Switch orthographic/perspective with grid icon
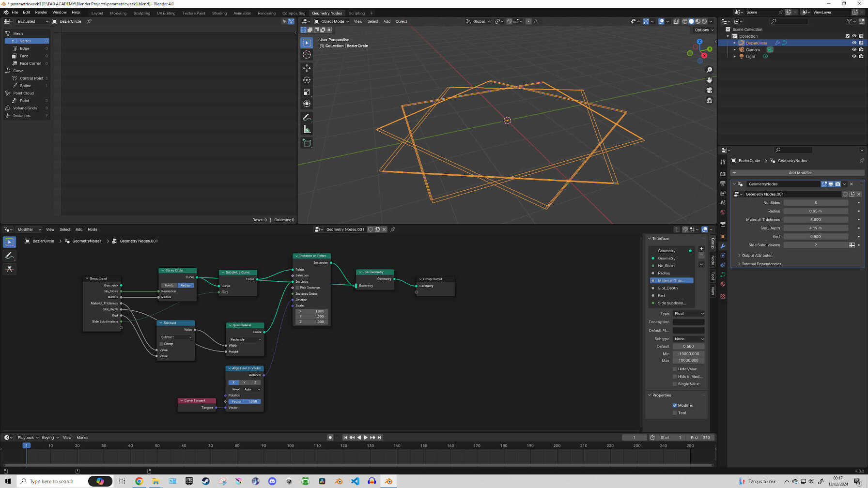868x488 pixels. pyautogui.click(x=709, y=101)
